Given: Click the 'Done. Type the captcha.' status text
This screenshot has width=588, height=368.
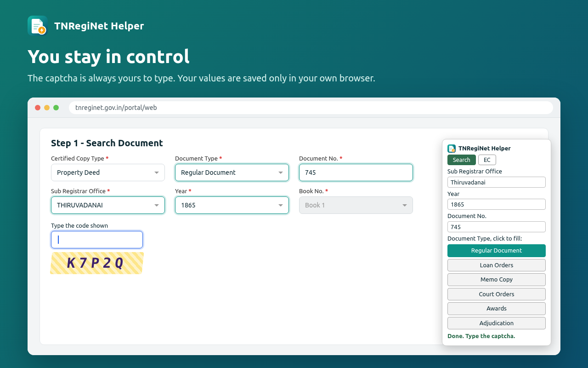Looking at the screenshot, I should [x=481, y=336].
